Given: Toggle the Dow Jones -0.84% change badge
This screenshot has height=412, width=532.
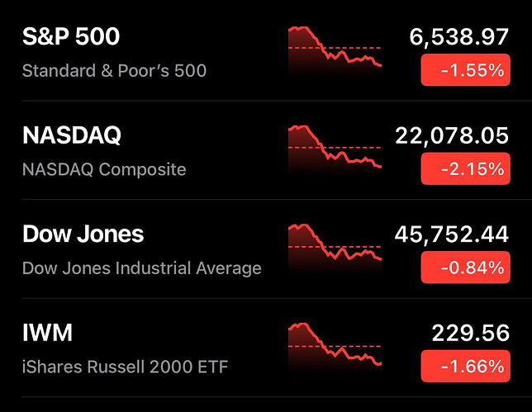Looking at the screenshot, I should tap(465, 268).
